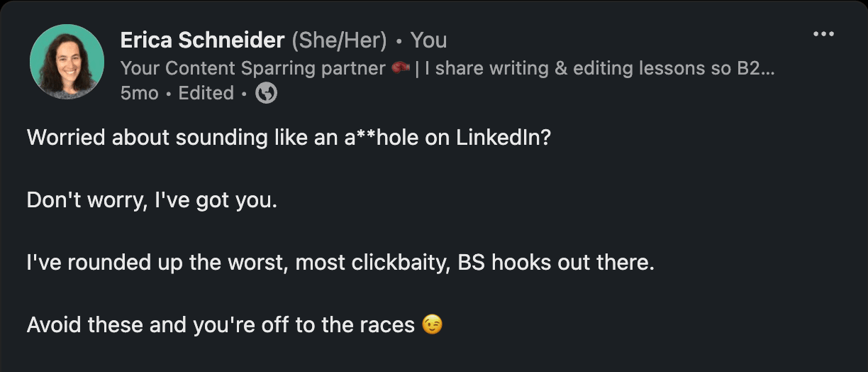Click the (She/Her) pronoun label

(339, 40)
